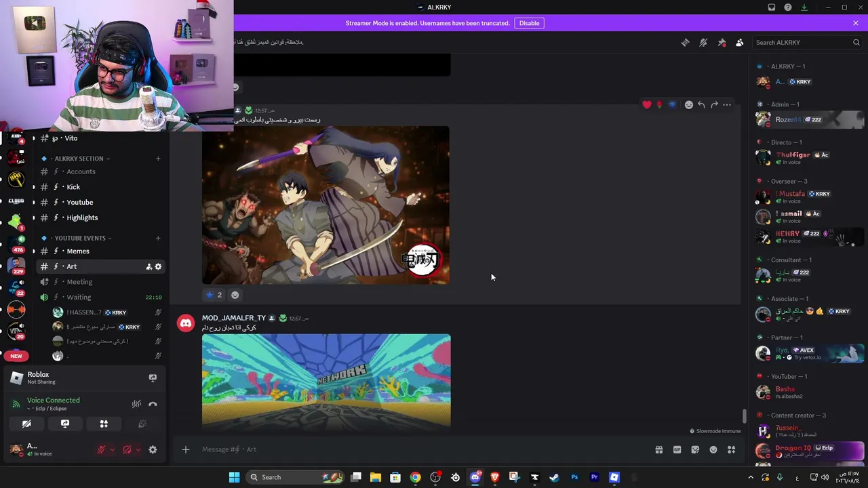The width and height of the screenshot is (868, 488).
Task: Open more message options
Action: coord(727,105)
